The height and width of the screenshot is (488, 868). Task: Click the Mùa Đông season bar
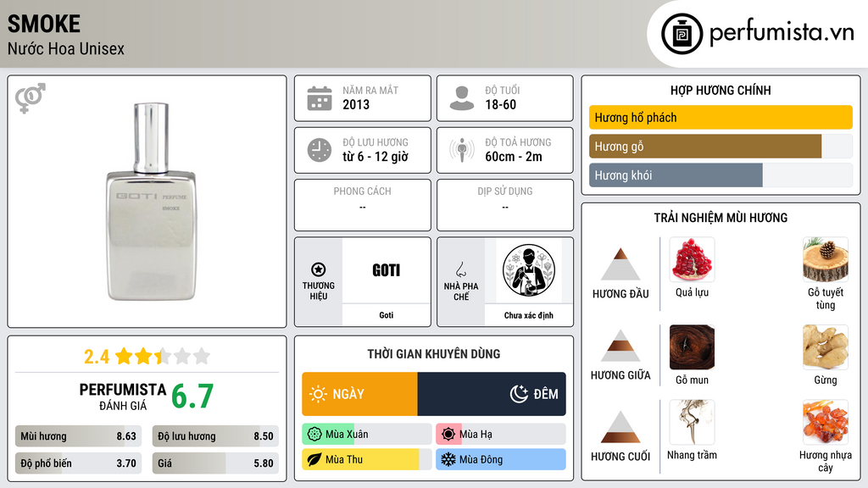(501, 460)
